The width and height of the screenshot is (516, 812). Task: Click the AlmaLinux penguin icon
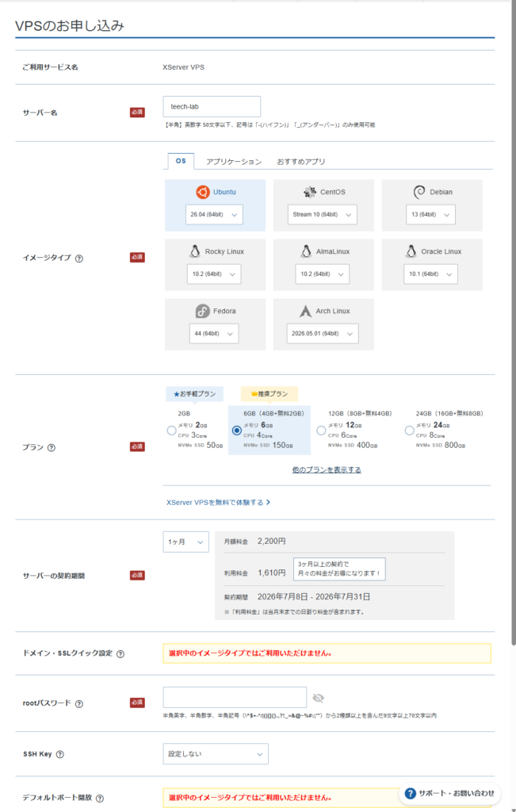pos(306,251)
